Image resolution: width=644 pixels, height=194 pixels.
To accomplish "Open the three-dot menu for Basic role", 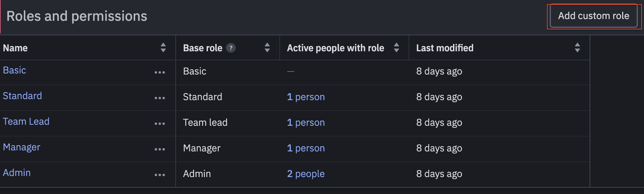I will (x=160, y=72).
